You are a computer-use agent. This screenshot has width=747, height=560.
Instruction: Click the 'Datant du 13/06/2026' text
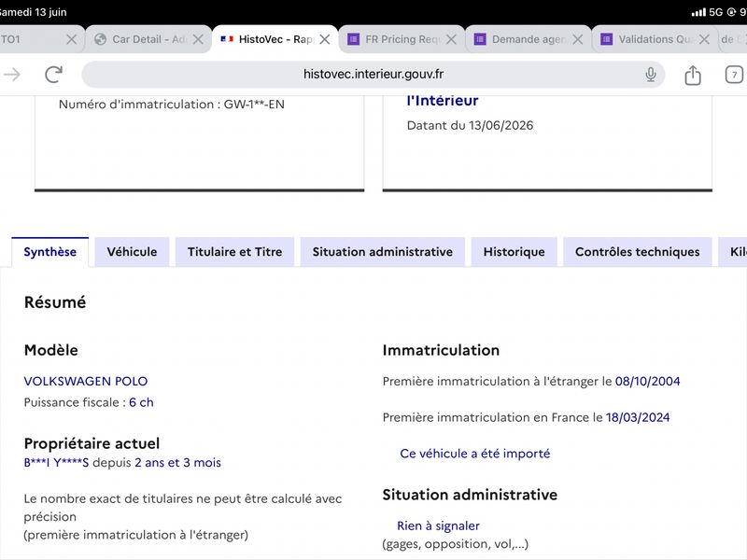pos(470,125)
